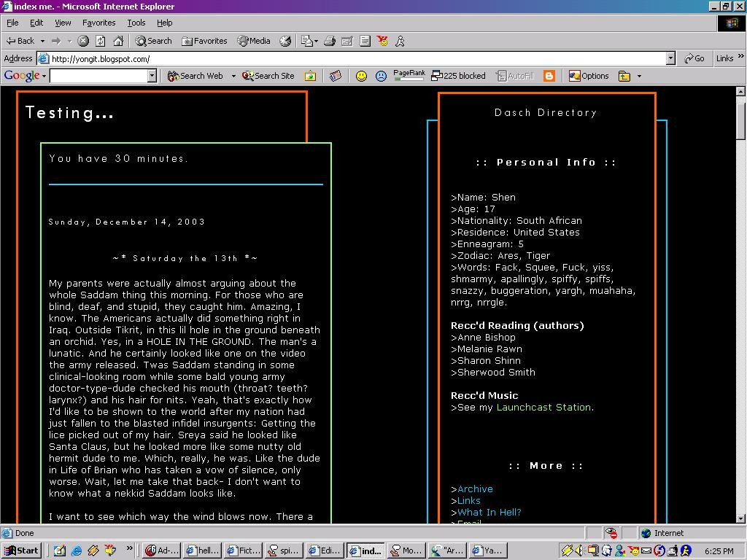
Task: Click the volume speaker tray icon
Action: [x=578, y=551]
